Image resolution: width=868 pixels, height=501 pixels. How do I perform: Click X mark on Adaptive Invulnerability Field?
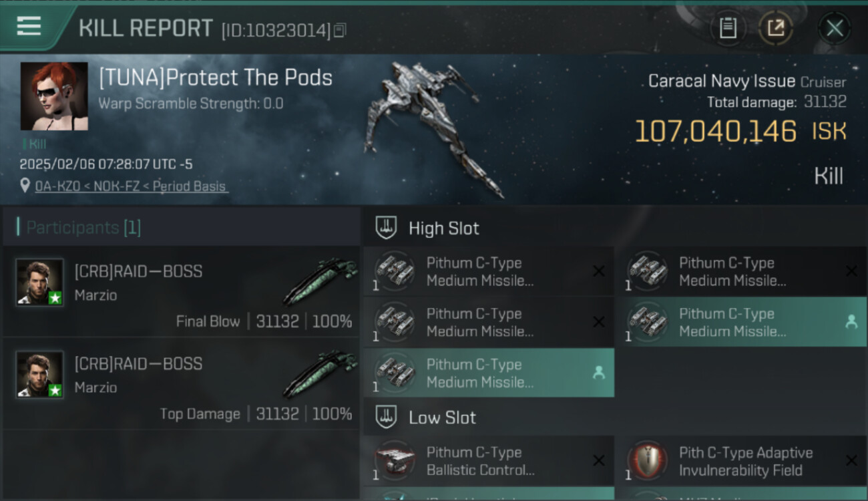pyautogui.click(x=851, y=461)
